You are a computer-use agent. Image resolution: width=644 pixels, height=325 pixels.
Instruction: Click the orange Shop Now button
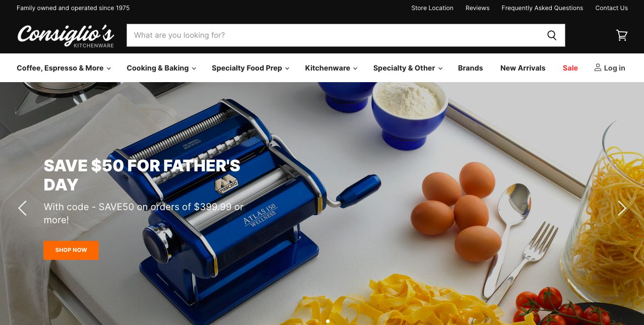click(x=71, y=250)
